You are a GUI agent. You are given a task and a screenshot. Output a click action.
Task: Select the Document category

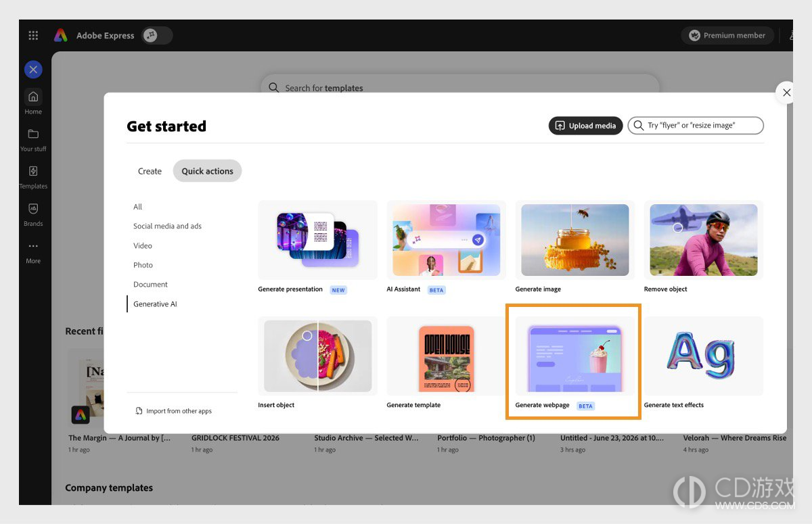(x=150, y=285)
